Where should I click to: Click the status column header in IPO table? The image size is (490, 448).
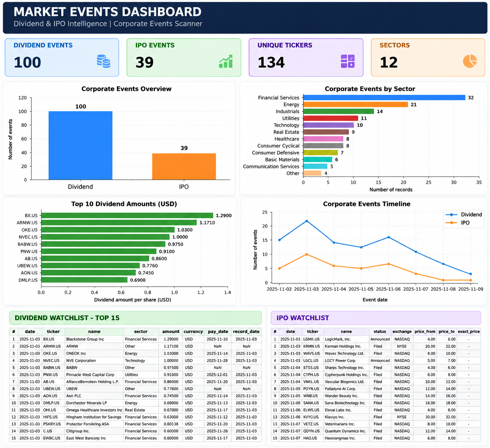(380, 331)
